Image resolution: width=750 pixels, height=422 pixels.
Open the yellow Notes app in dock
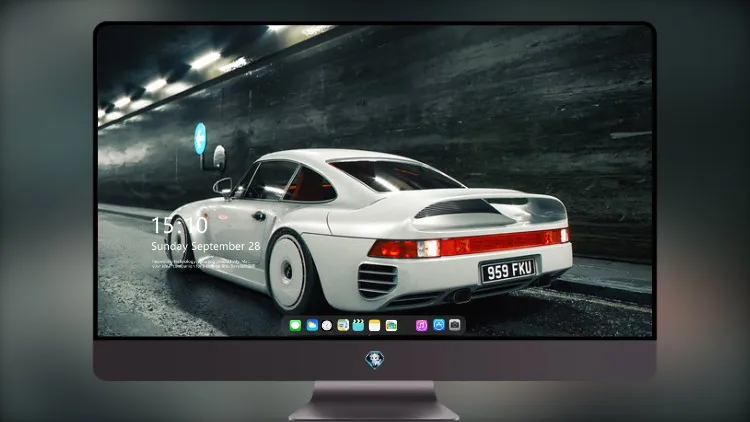point(375,326)
